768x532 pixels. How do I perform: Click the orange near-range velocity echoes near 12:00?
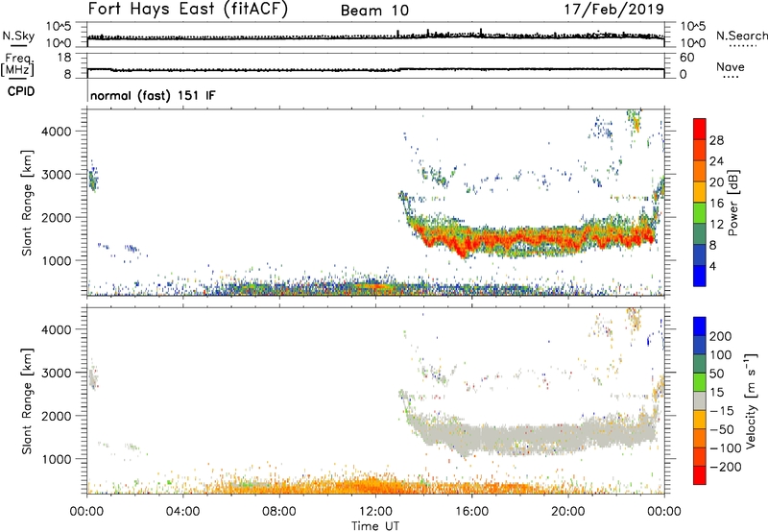375,486
